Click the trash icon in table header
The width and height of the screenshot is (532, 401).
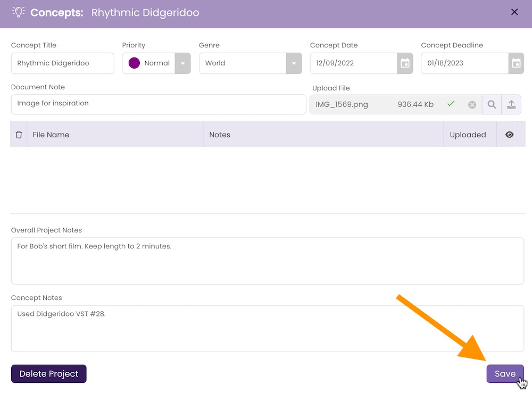coord(19,135)
